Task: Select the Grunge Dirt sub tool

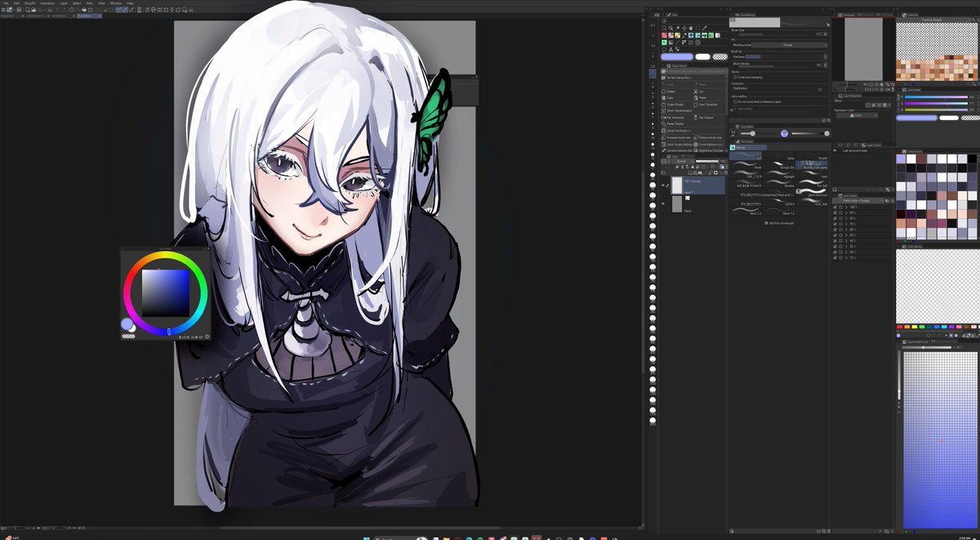Action: coord(779,166)
